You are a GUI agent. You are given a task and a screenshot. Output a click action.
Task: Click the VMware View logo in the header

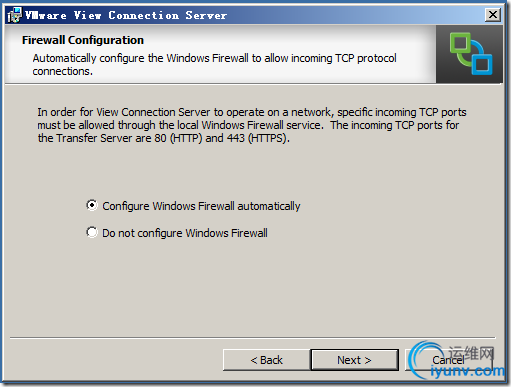(469, 54)
